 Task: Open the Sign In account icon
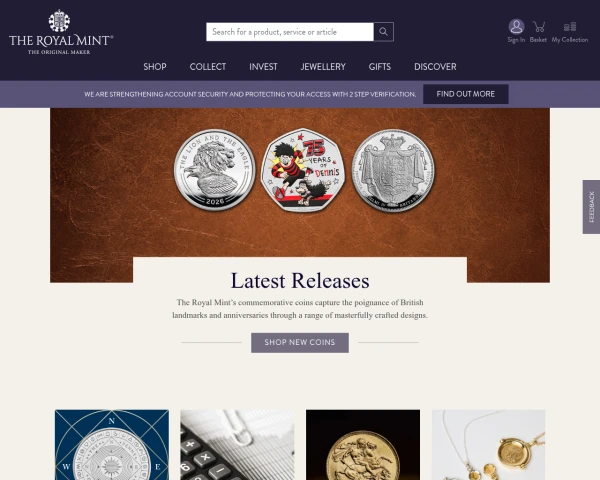516,27
